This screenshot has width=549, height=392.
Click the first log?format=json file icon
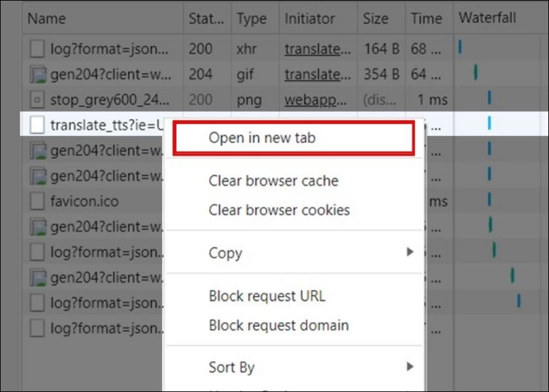[38, 48]
